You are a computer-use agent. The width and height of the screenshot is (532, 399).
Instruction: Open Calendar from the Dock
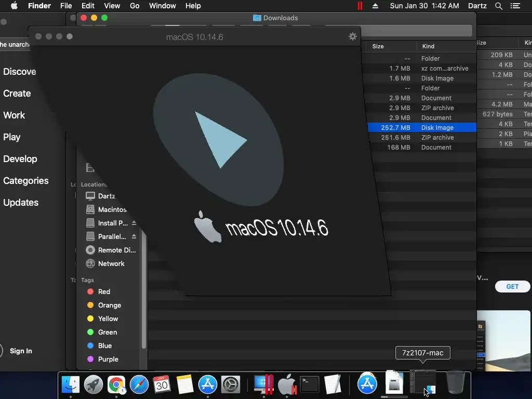(162, 385)
